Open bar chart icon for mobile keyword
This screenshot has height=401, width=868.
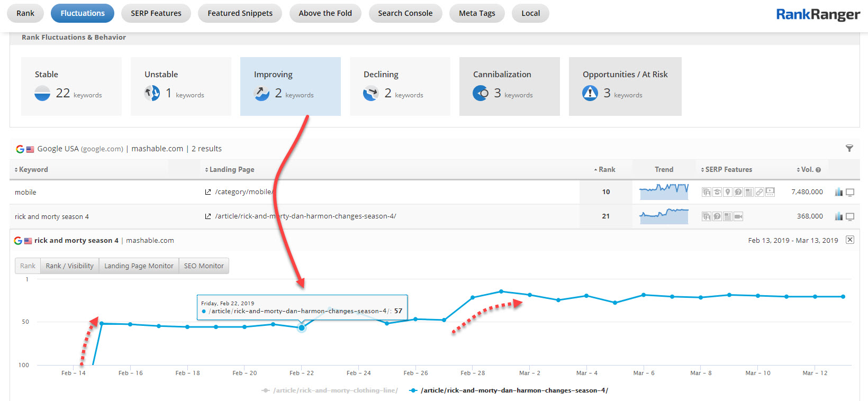(x=838, y=192)
